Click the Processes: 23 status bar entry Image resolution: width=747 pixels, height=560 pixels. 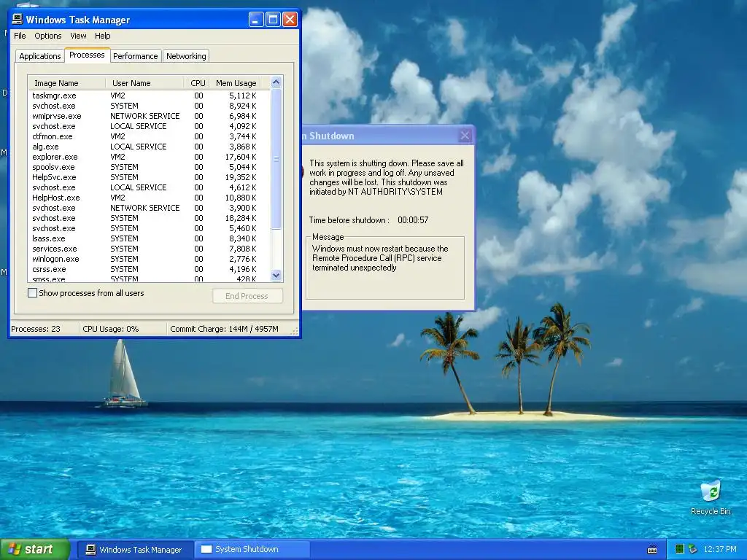point(36,329)
